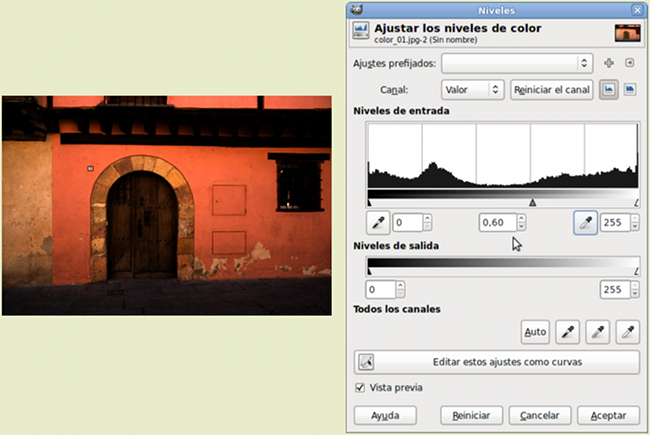Screen dimensions: 650x435
Task: Click stepper arrows of input high field
Action: 635,223
